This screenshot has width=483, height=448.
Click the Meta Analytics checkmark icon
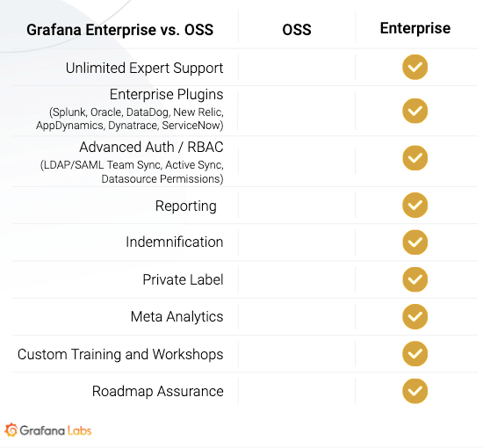[415, 316]
